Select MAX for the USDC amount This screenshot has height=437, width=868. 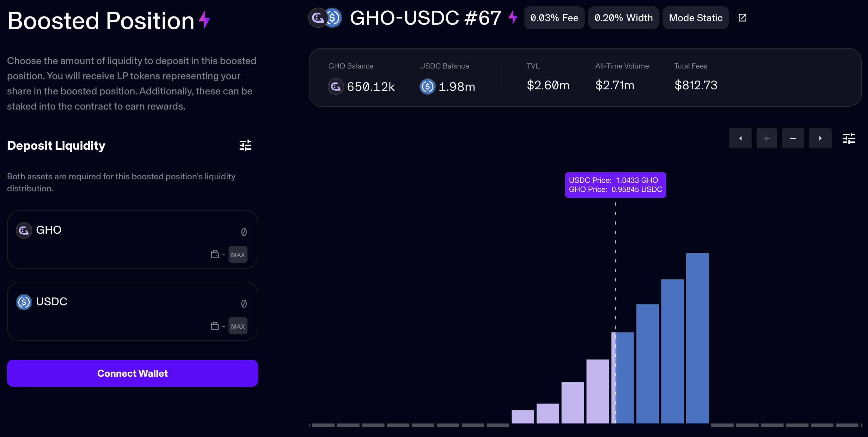pos(238,326)
